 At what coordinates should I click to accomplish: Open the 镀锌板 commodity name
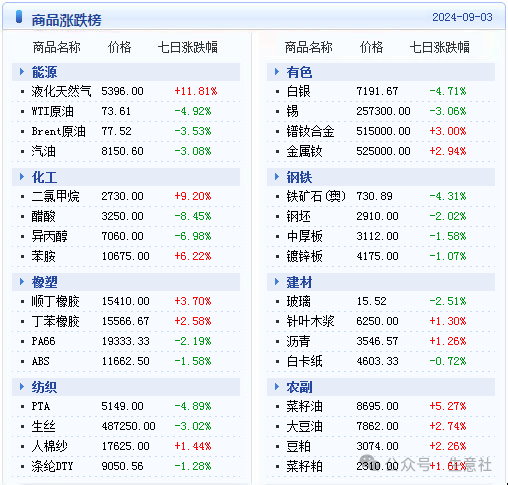click(304, 256)
